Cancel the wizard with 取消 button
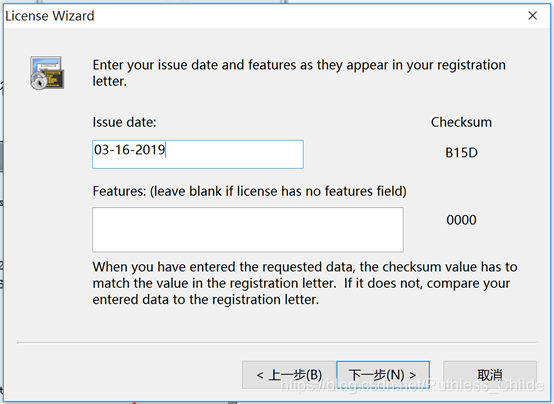Screen dimensions: 554x404 pyautogui.click(x=490, y=375)
